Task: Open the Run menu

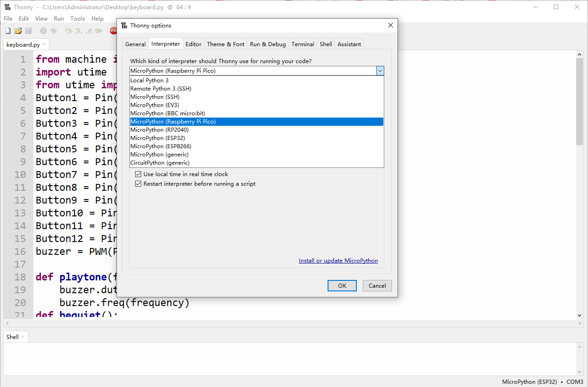Action: pos(59,19)
